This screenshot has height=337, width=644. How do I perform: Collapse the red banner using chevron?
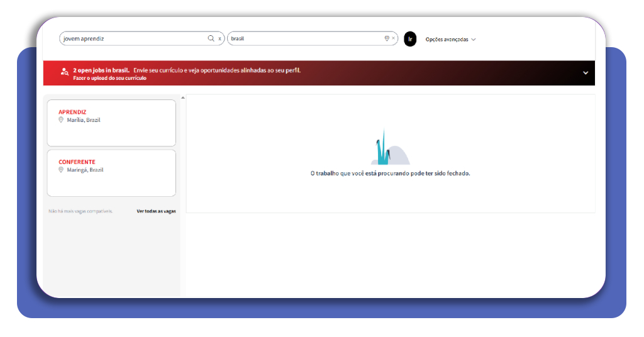pos(586,73)
